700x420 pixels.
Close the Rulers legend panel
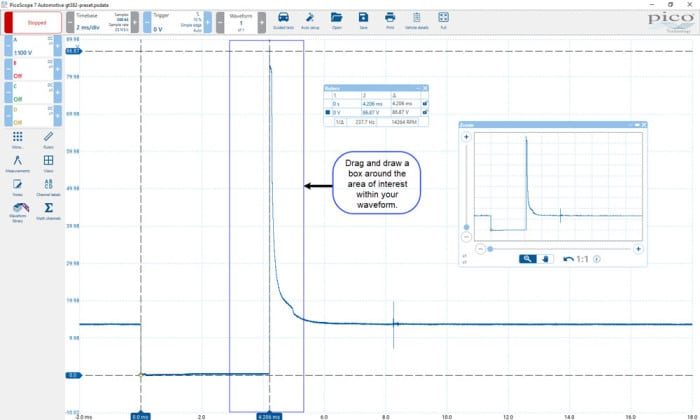(x=425, y=88)
